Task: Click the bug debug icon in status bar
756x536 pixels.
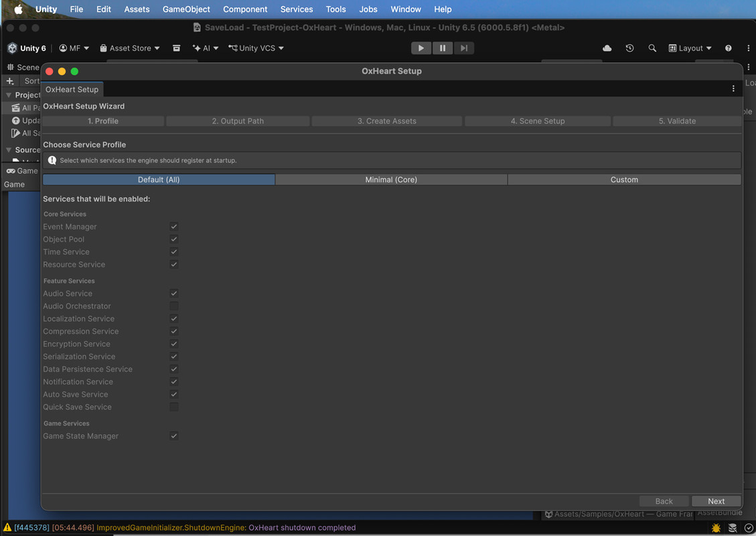Action: pos(716,528)
